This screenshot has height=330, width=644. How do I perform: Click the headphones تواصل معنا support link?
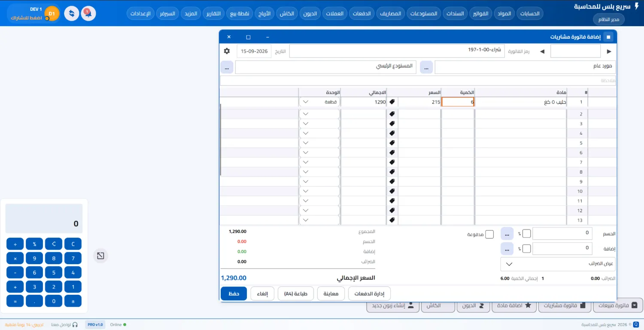pos(64,324)
